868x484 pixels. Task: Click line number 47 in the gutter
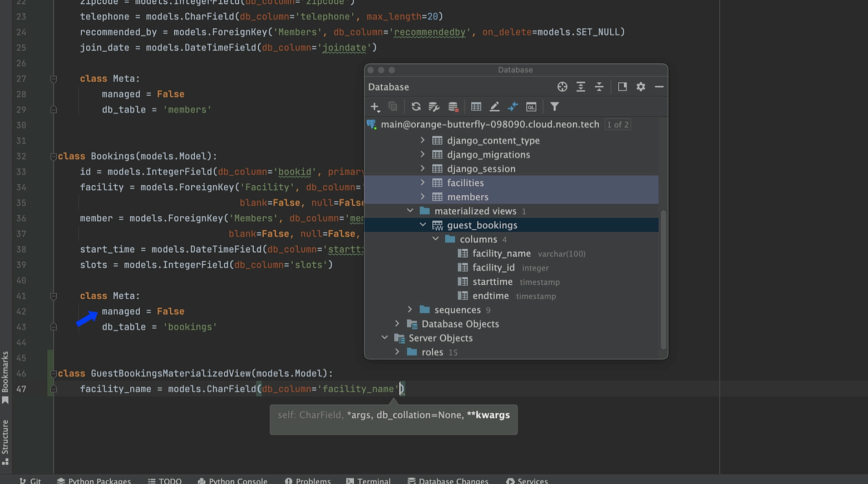click(x=21, y=389)
